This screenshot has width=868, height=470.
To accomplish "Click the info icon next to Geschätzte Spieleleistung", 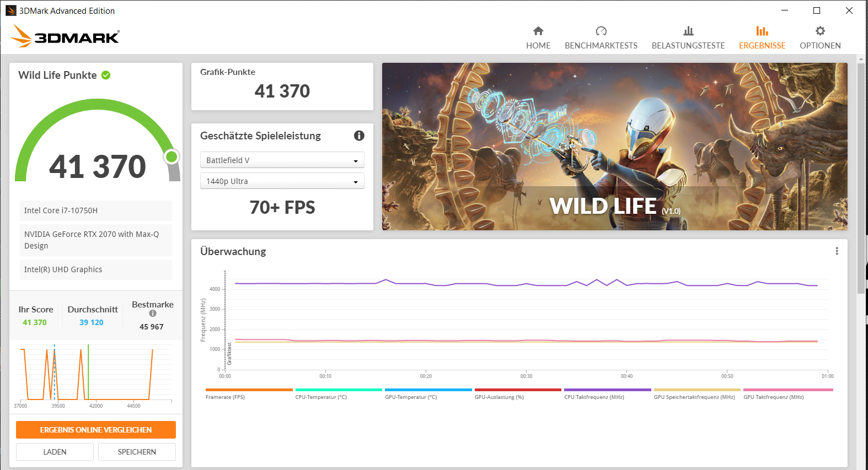I will click(359, 136).
